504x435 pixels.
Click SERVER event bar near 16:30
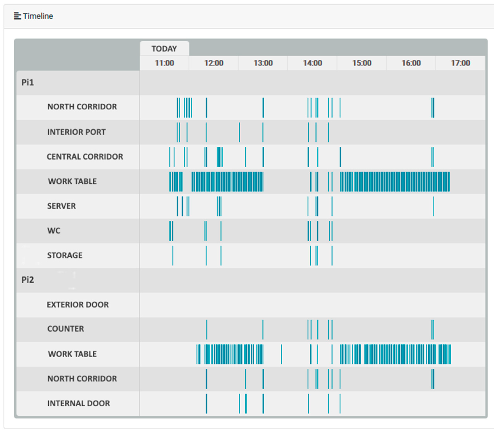(x=433, y=206)
